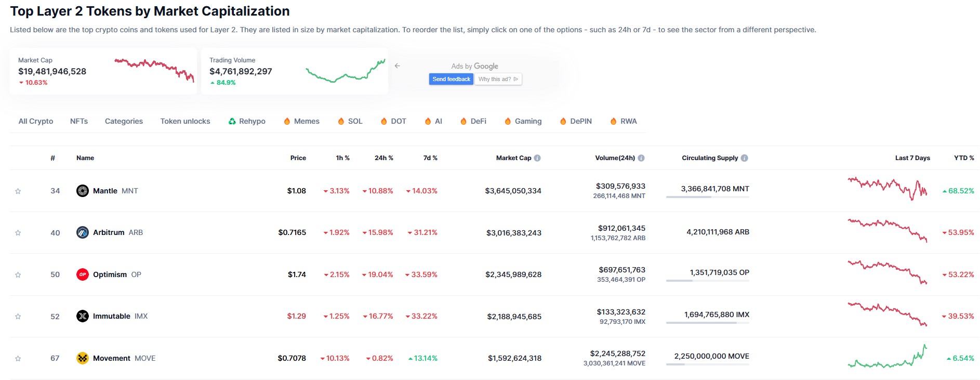
Task: Select the RWA category label
Action: point(628,121)
